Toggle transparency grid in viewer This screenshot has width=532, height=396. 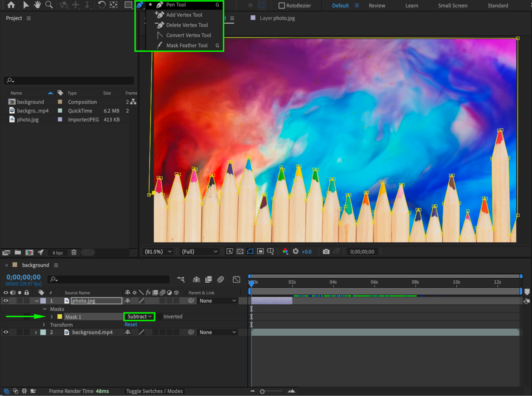(x=240, y=251)
